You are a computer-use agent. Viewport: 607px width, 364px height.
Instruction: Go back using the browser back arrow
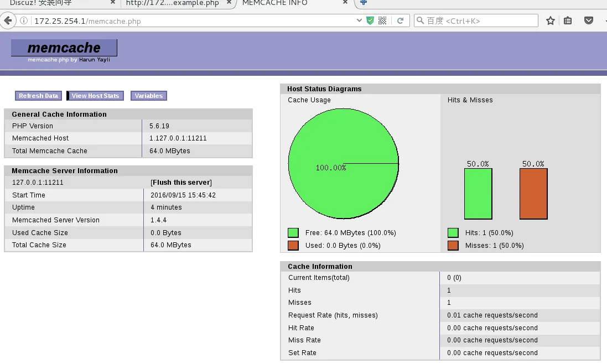click(8, 20)
